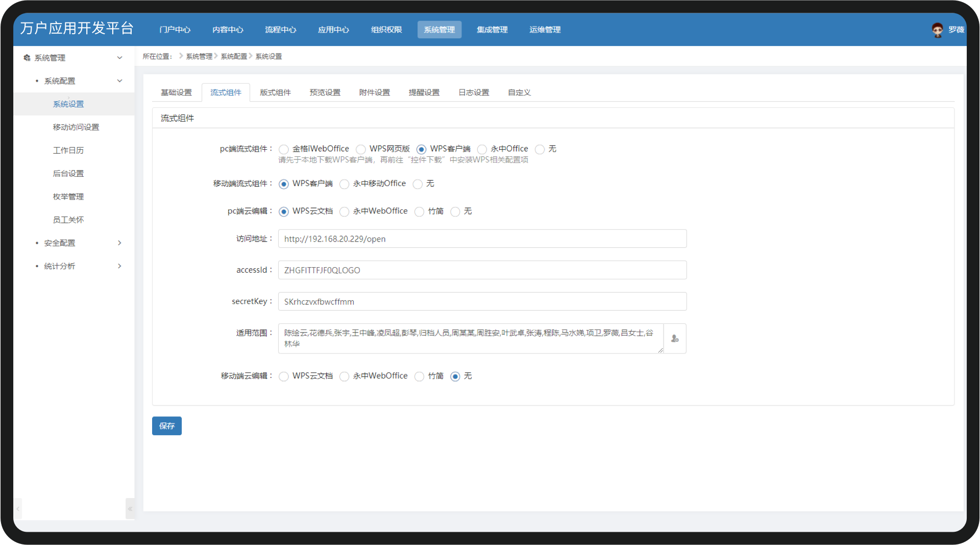
Task: Set pc端流式组件 to 无
Action: pyautogui.click(x=540, y=149)
